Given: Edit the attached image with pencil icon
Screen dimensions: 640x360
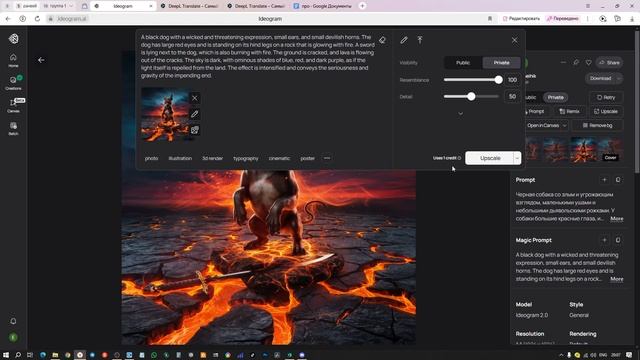Looking at the screenshot, I should 195,114.
